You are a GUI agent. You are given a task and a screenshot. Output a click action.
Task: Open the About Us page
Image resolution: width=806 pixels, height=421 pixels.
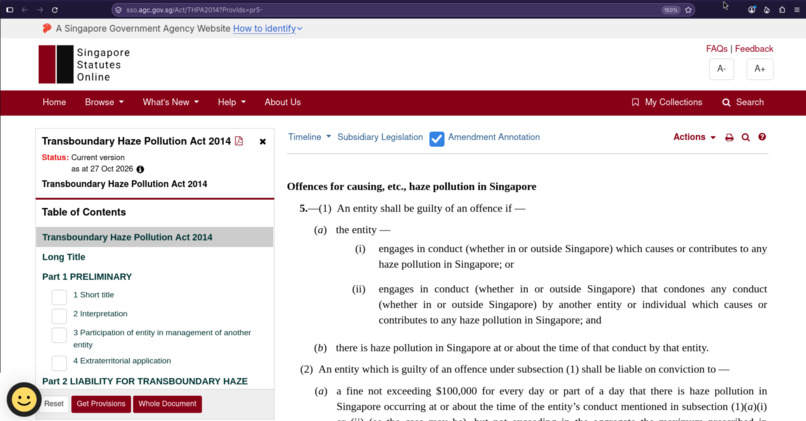283,102
